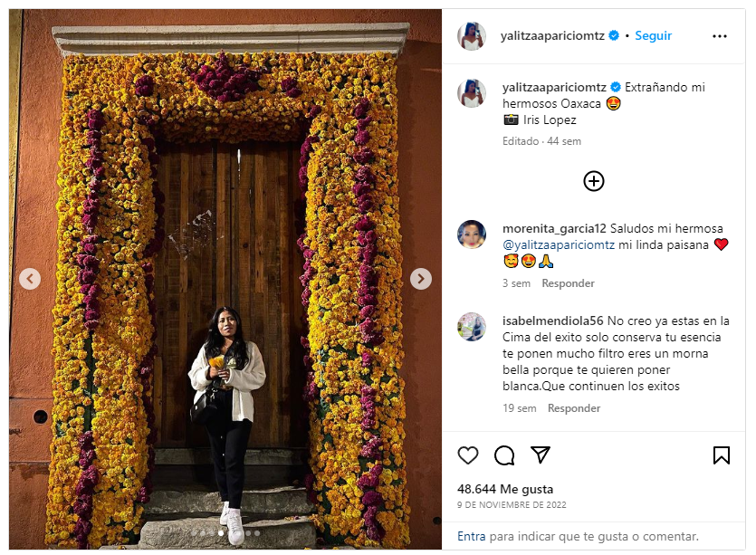Open isabelmendiola56 profile
Screen dimensions: 756x555
[x=552, y=321]
